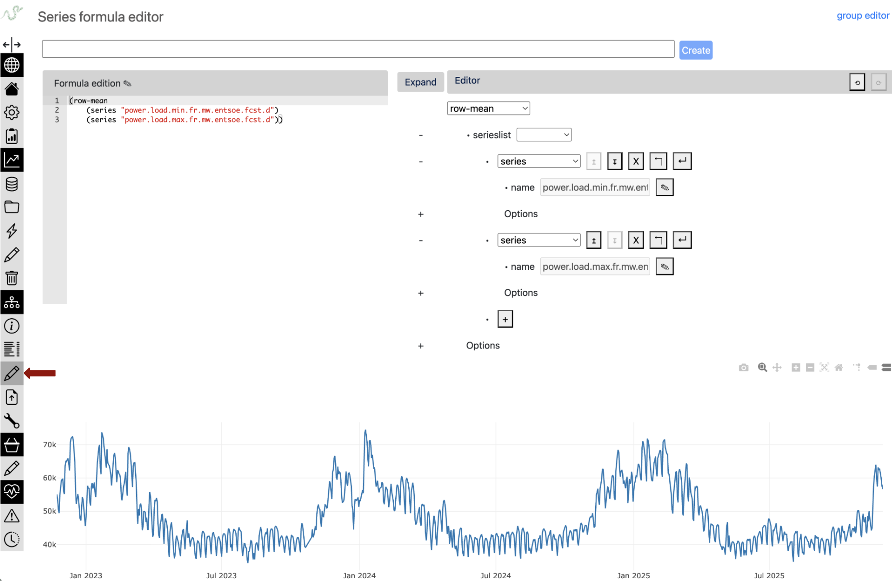
Task: Click the basket icon in the sidebar
Action: (x=12, y=445)
